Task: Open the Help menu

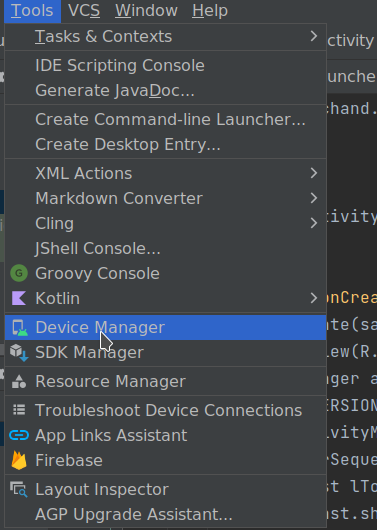Action: pyautogui.click(x=210, y=10)
